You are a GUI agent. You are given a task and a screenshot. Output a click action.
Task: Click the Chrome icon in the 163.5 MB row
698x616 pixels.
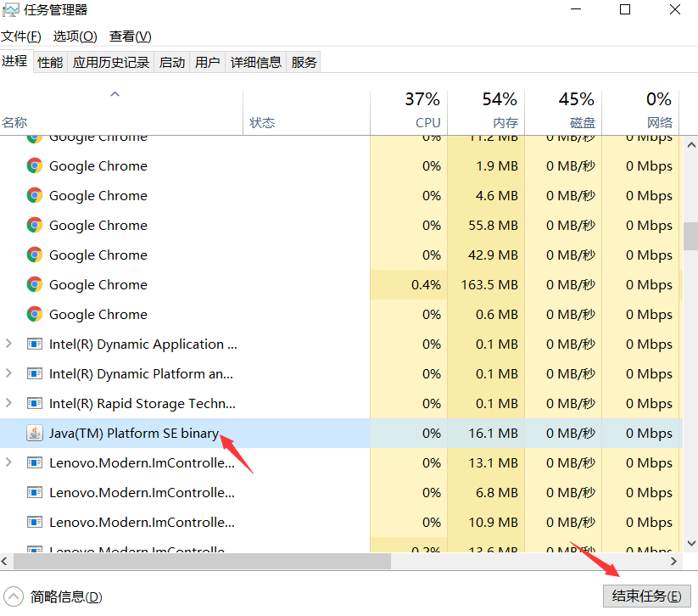click(34, 284)
